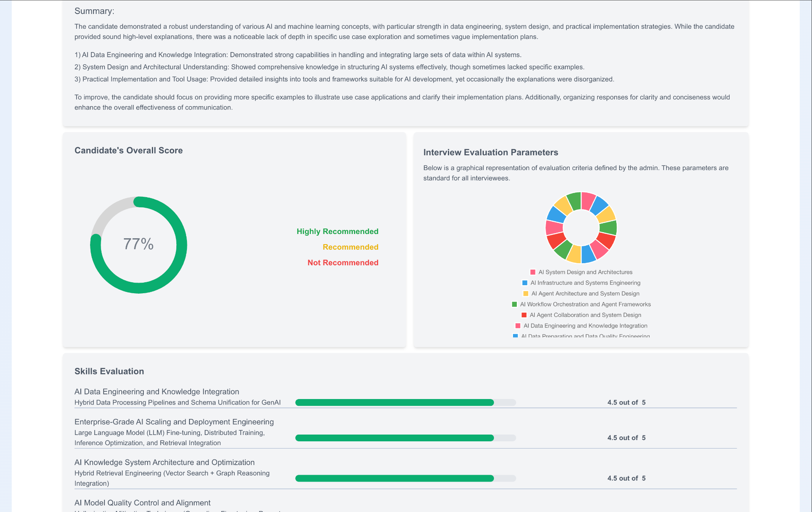Click summary point 3 about Practical Implementation
Image resolution: width=812 pixels, height=512 pixels.
[344, 79]
